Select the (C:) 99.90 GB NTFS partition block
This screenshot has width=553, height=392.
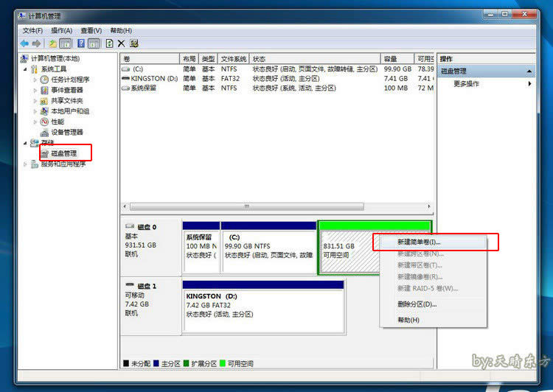click(x=268, y=246)
